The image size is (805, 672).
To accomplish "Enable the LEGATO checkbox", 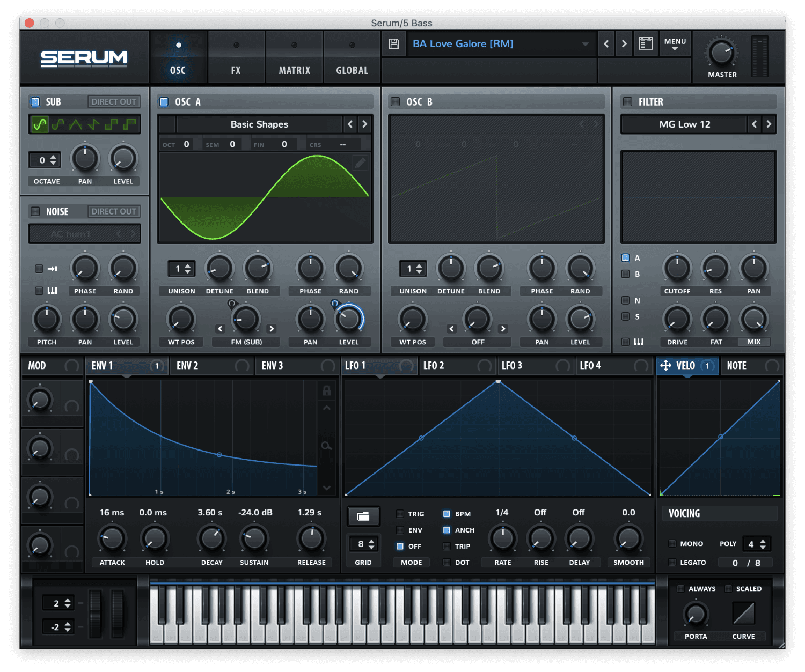I will [672, 562].
